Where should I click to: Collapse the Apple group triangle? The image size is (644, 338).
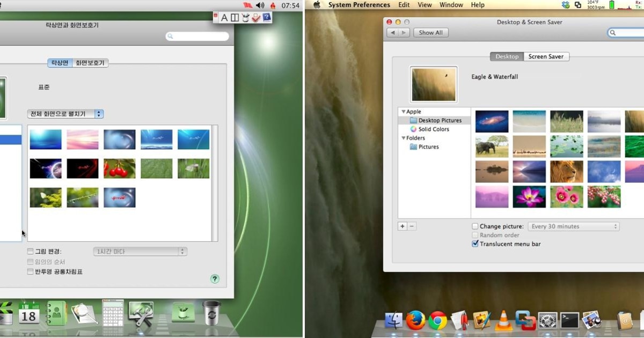[x=403, y=112]
